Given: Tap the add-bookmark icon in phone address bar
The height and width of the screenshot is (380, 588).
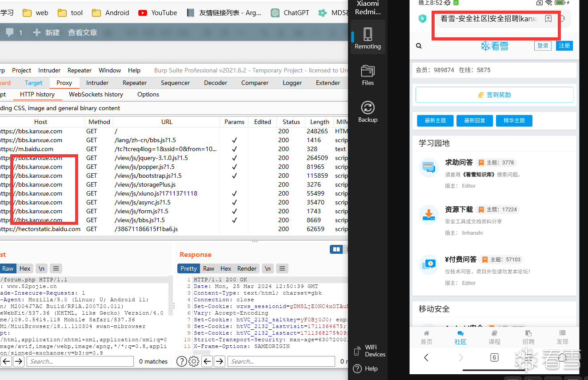Looking at the screenshot, I should [548, 19].
